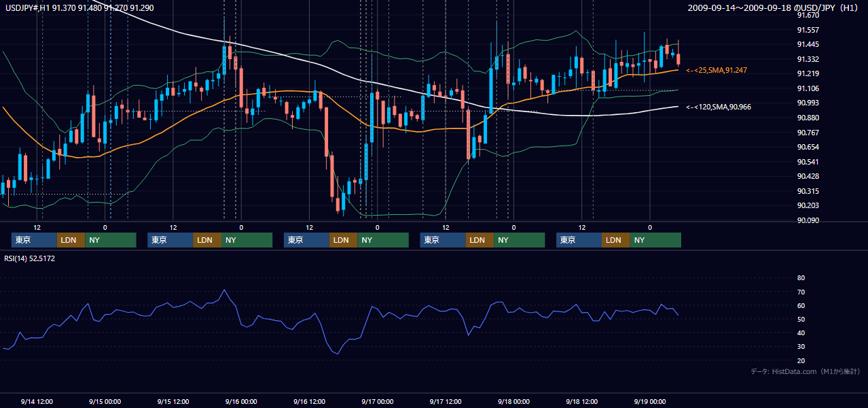Select price axis value 91.445

click(807, 44)
